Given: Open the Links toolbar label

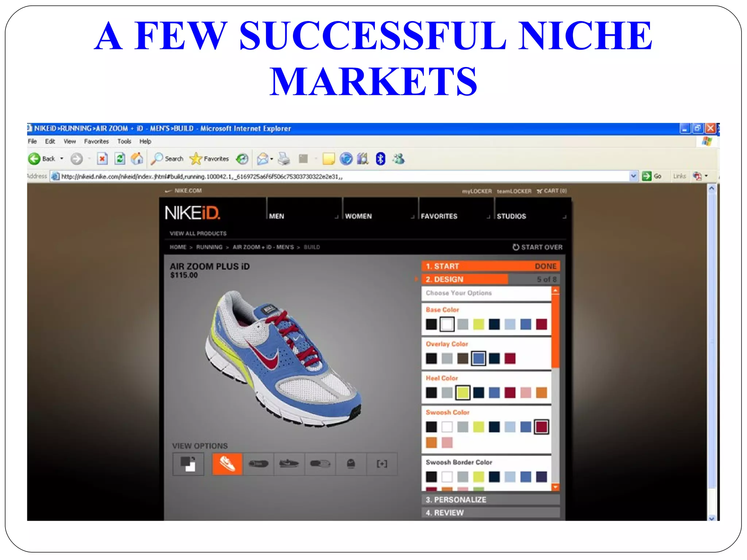Looking at the screenshot, I should click(680, 176).
